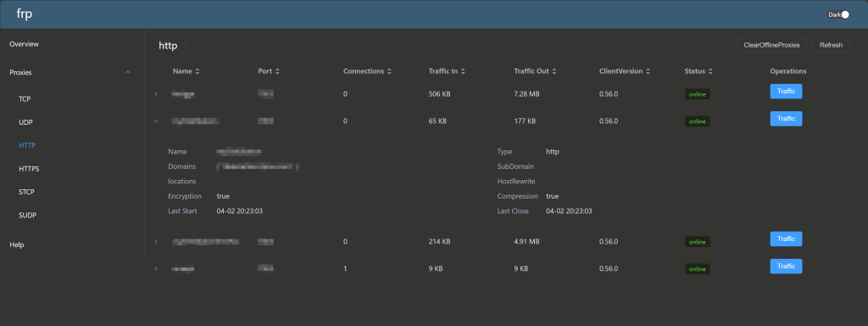Sort by Traffic In sort icon
Screen dimensions: 868x326
[463, 71]
